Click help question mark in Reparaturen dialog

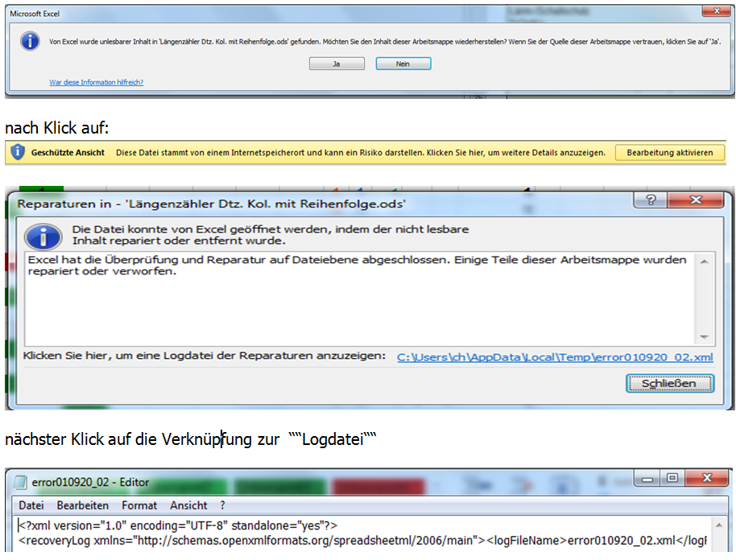650,200
